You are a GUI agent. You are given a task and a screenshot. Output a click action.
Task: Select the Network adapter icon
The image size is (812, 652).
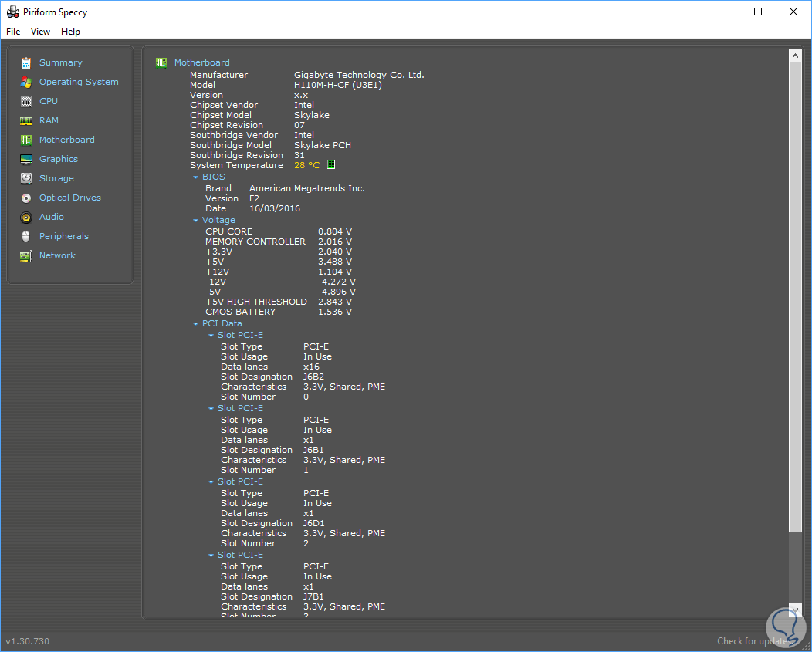[x=26, y=255]
